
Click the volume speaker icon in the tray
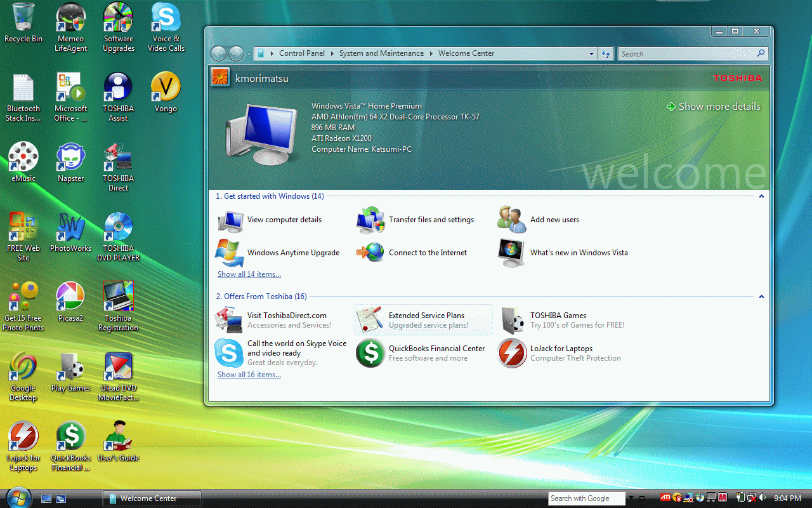click(762, 498)
